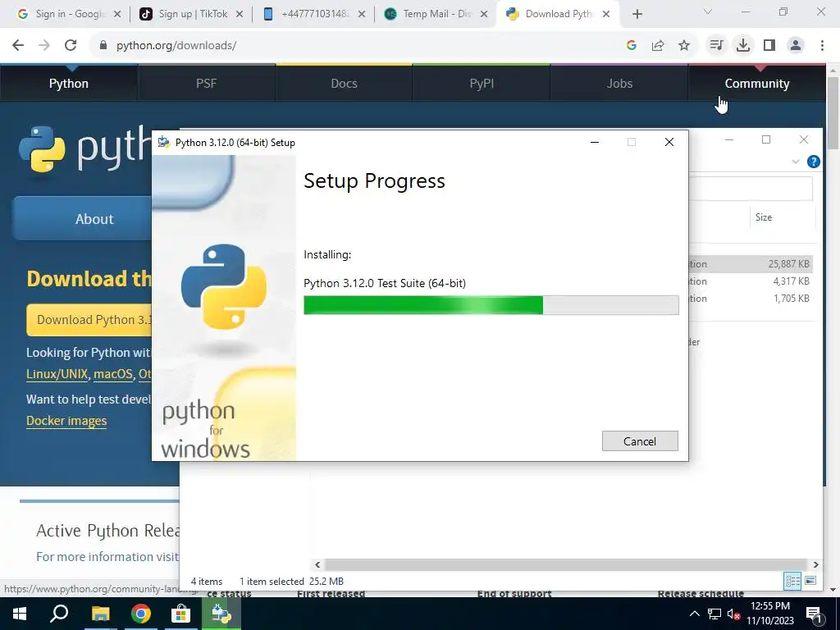This screenshot has height=630, width=840.
Task: Open the PyPI nav item
Action: (482, 84)
